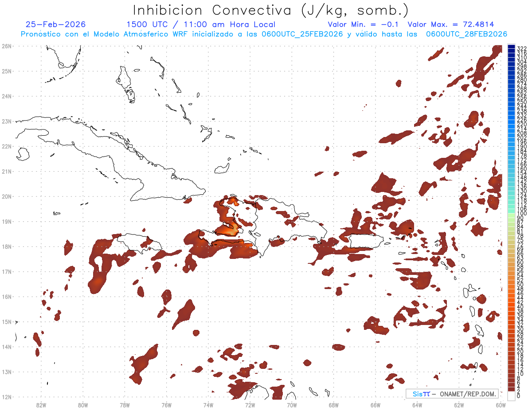Screen dimensions: 532x411
Task: Click the 25N latitude axis label
Action: [7, 71]
